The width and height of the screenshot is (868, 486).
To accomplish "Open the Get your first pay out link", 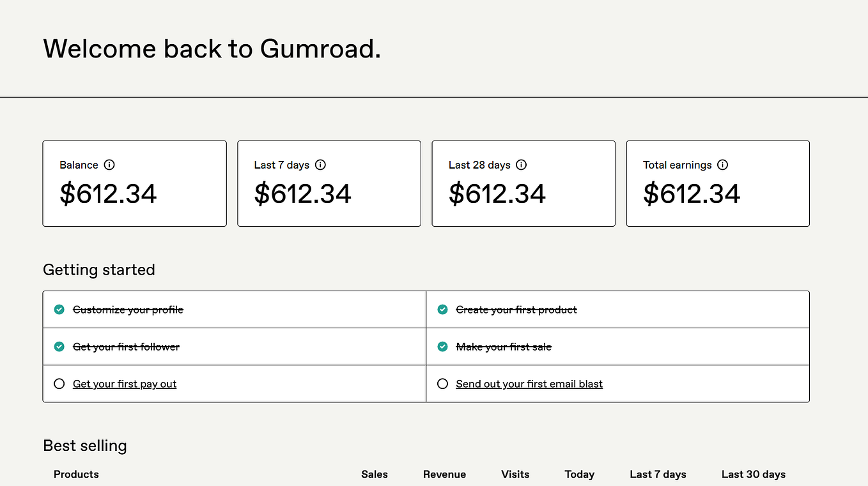I will click(x=125, y=384).
